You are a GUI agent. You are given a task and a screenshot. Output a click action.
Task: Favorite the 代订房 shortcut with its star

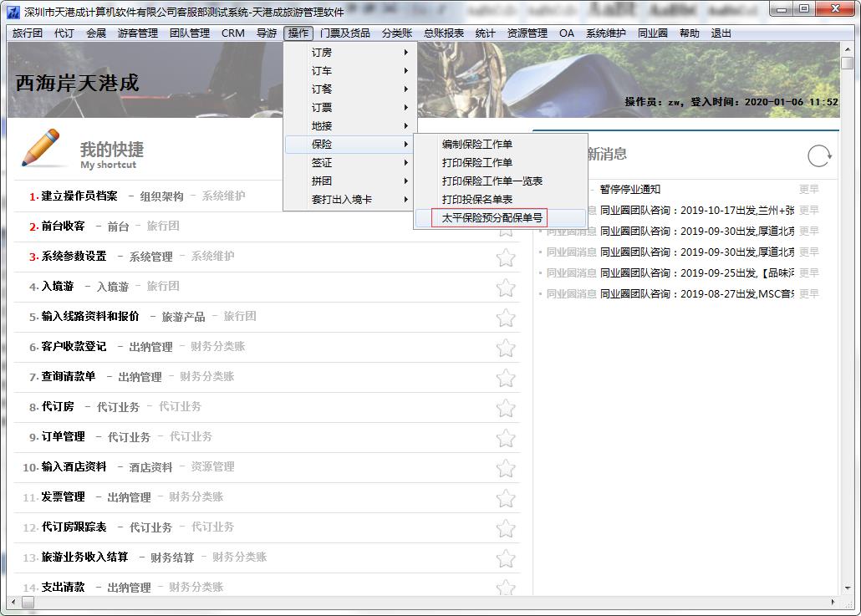(x=506, y=408)
